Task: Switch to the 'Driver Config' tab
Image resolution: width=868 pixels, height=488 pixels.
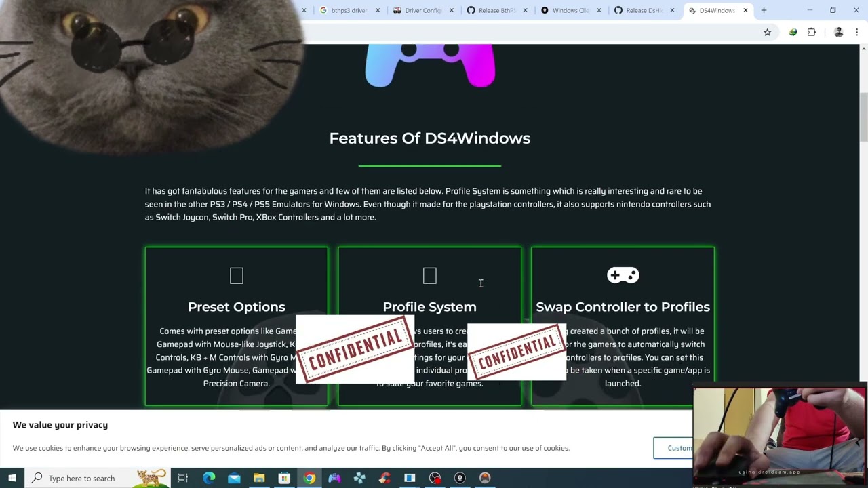Action: (x=423, y=10)
